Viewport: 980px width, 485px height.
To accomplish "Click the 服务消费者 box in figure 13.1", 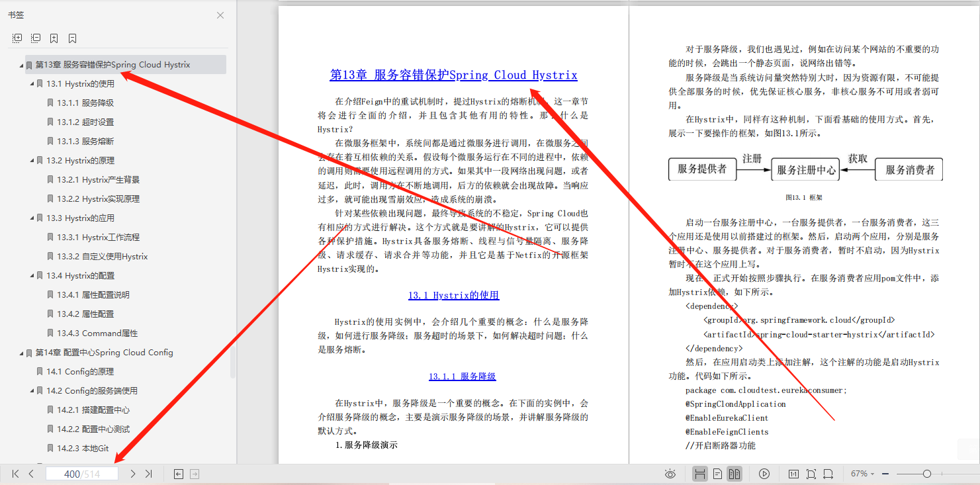I will [x=909, y=169].
